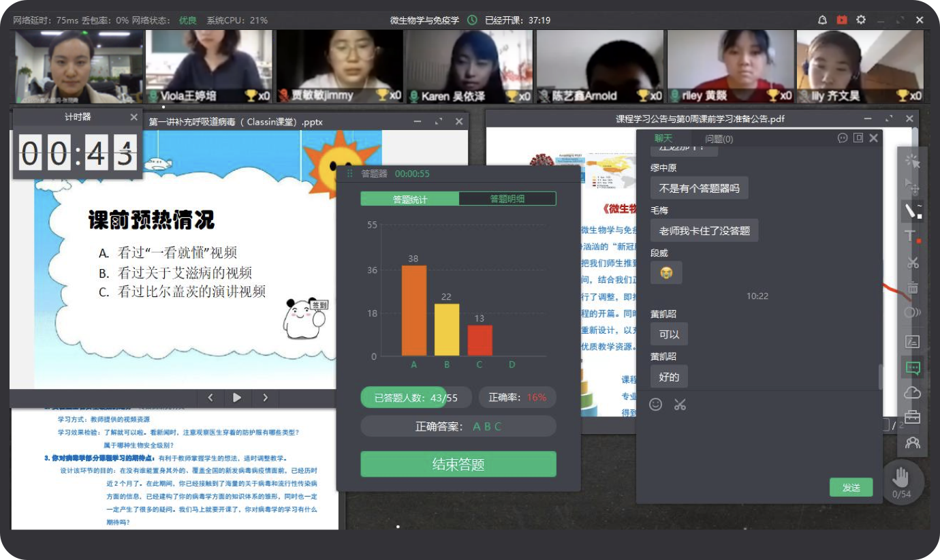Screen dimensions: 940x560
Task: Switch to 答题明细 tab
Action: tap(507, 199)
